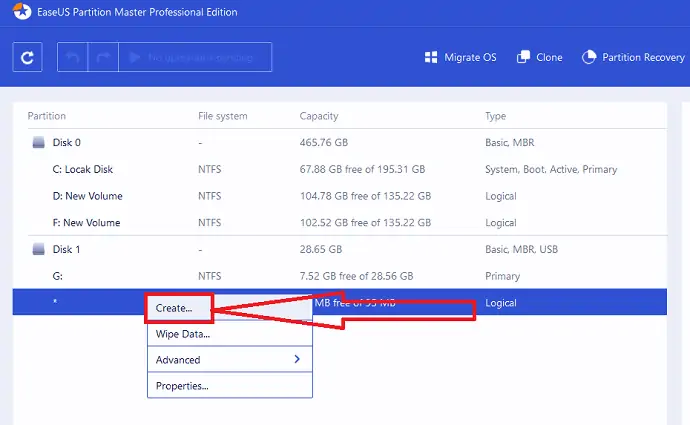Click the undo arrow button
Image resolution: width=690 pixels, height=425 pixels.
73,57
